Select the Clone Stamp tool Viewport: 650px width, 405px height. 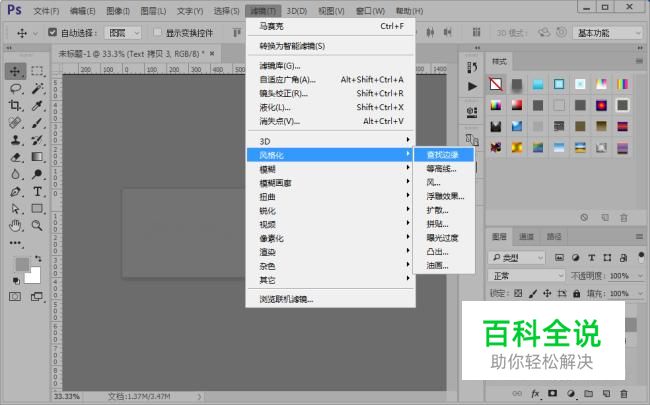15,140
